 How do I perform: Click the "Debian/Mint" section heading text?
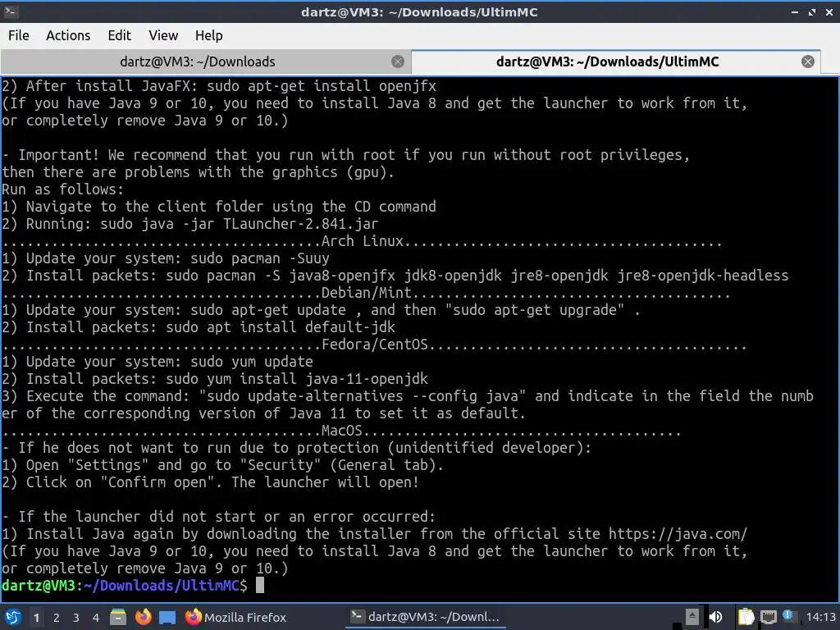tap(367, 293)
